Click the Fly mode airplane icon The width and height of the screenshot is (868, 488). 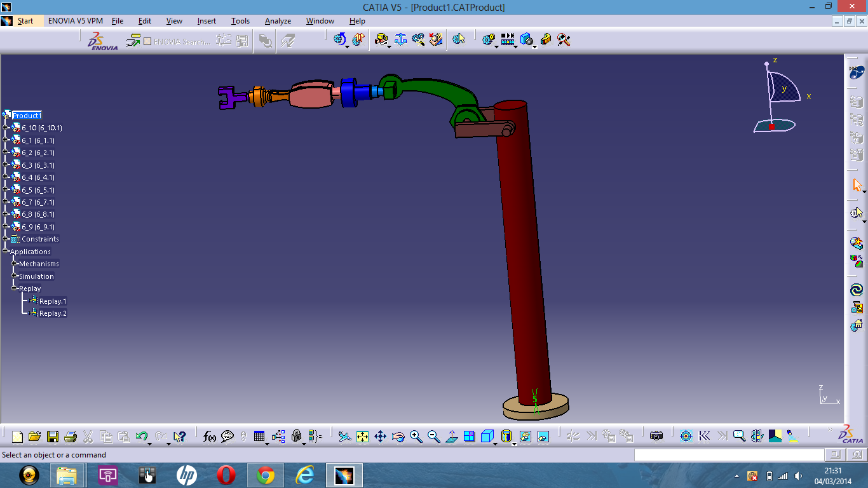point(344,437)
